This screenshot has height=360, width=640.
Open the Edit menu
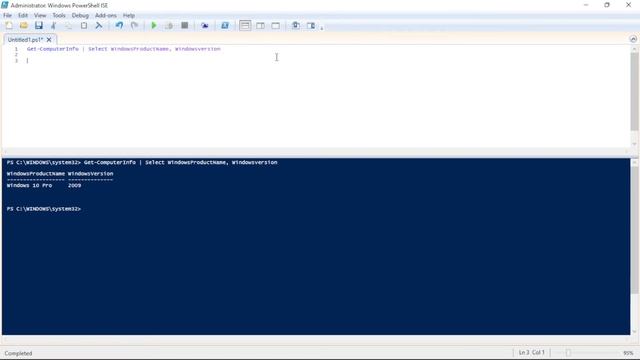point(23,15)
